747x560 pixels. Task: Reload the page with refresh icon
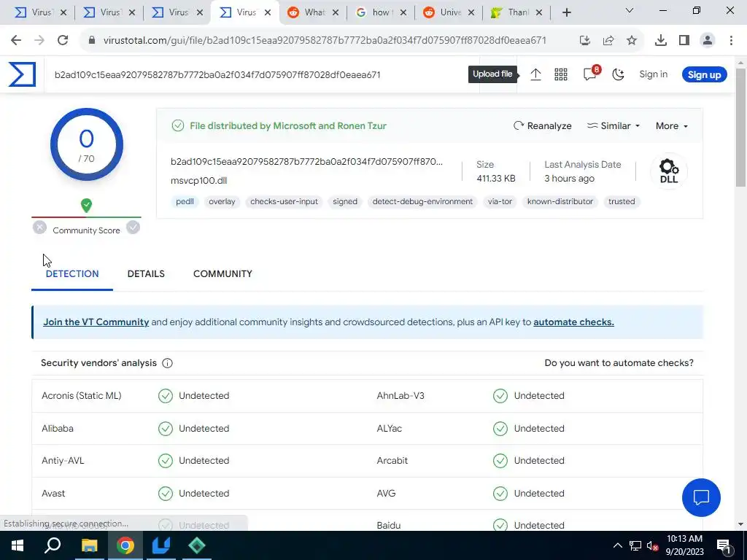click(63, 41)
